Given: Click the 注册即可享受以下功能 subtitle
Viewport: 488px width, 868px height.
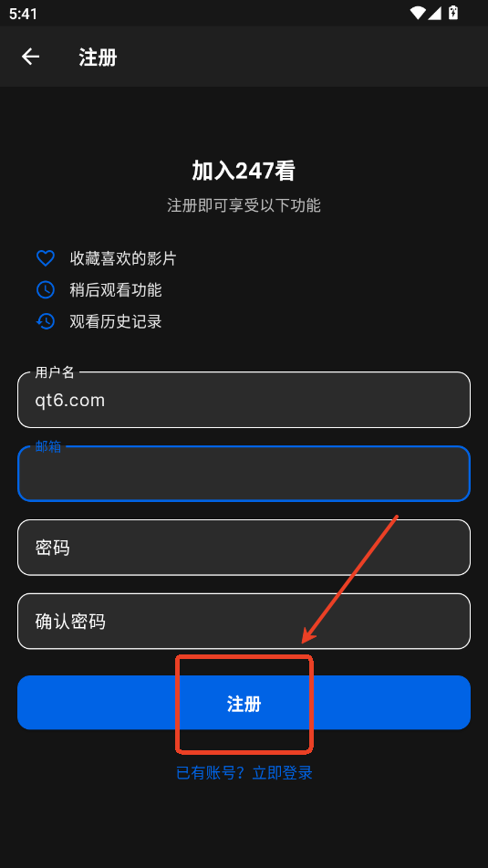Looking at the screenshot, I should click(244, 205).
